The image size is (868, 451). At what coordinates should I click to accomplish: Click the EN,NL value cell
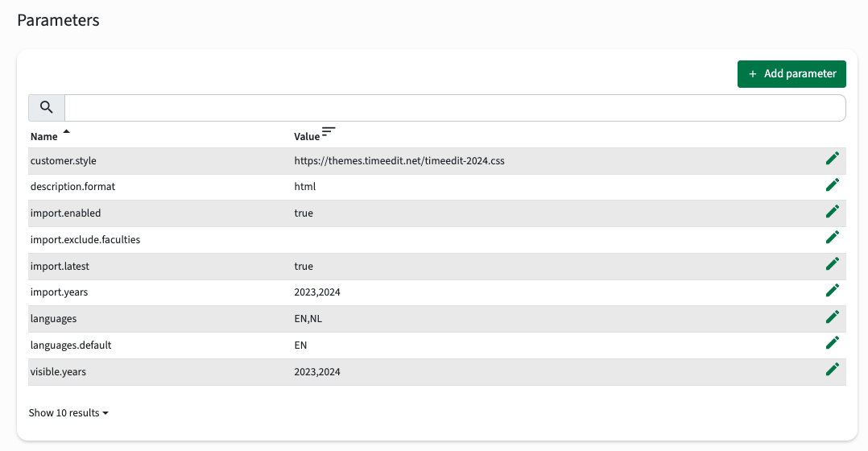[308, 319]
